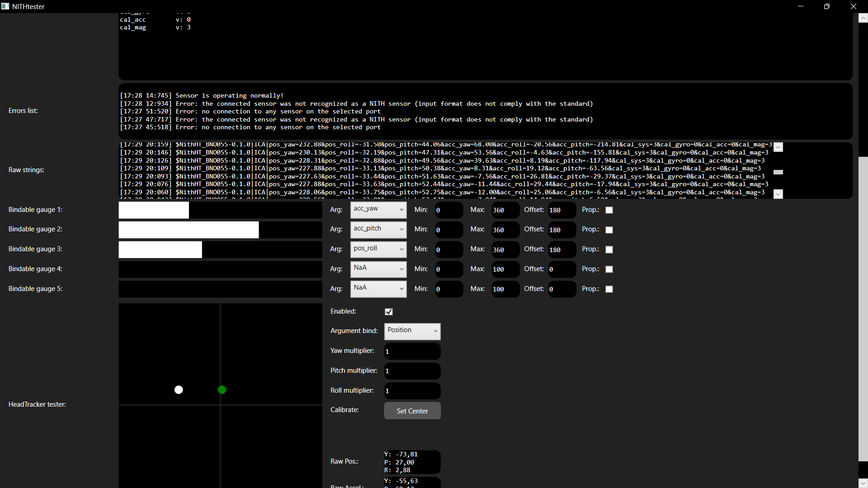
Task: Open the NaA Arg dropdown for gauge 4
Action: click(x=378, y=269)
